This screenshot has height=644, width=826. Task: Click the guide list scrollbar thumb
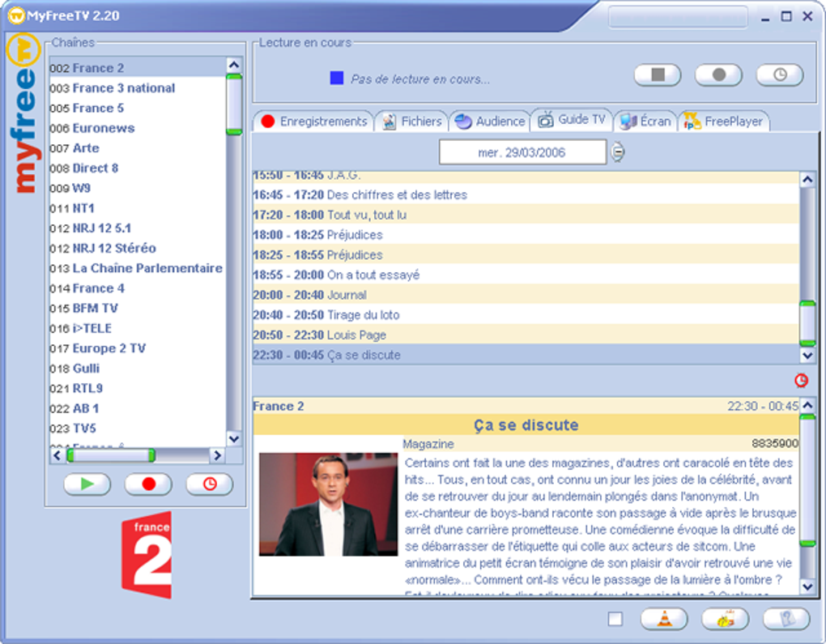(x=807, y=323)
